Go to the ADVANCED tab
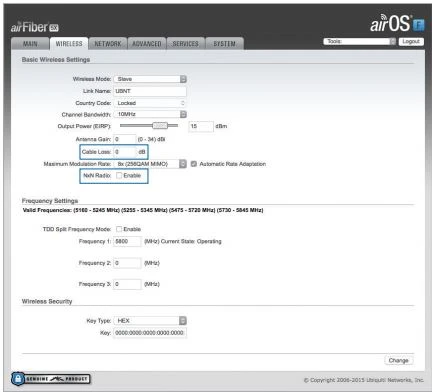The width and height of the screenshot is (432, 392). coord(147,44)
